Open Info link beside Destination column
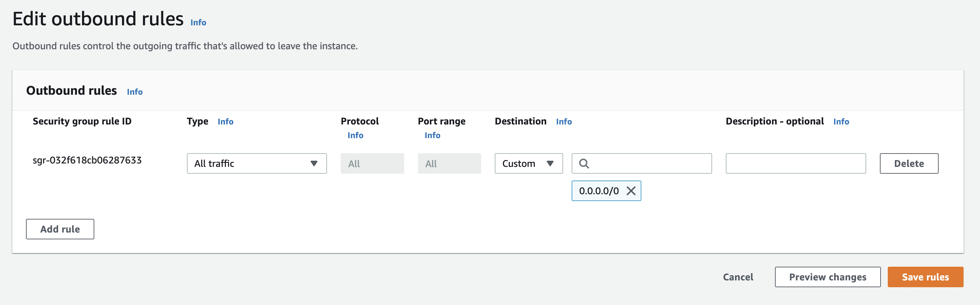 coord(563,121)
